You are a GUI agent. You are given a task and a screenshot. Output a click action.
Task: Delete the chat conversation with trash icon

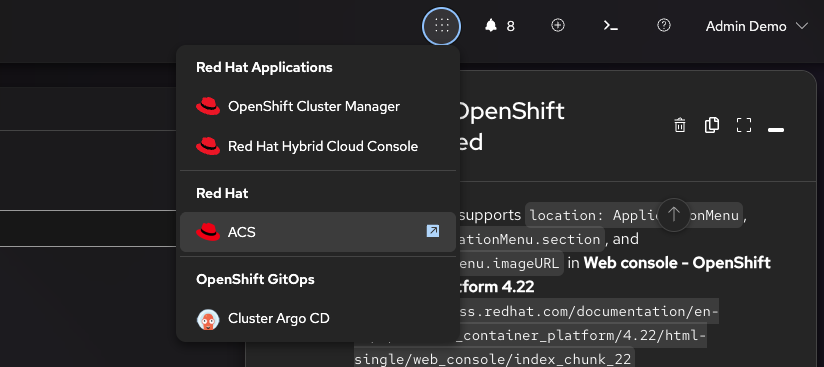[680, 125]
